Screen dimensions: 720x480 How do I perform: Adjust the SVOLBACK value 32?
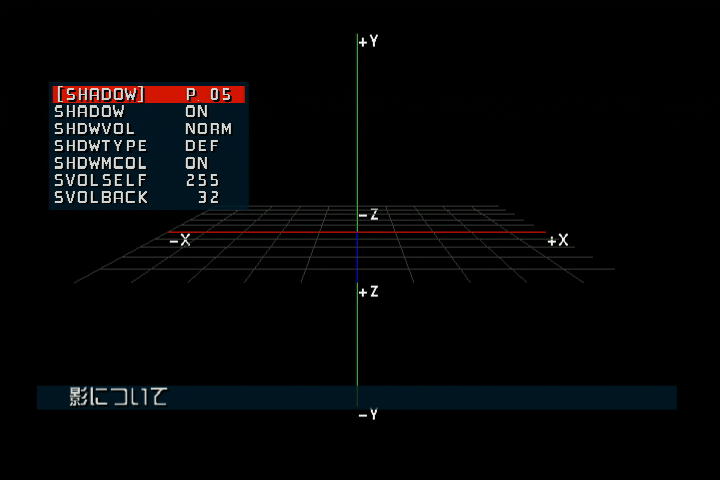click(x=208, y=198)
